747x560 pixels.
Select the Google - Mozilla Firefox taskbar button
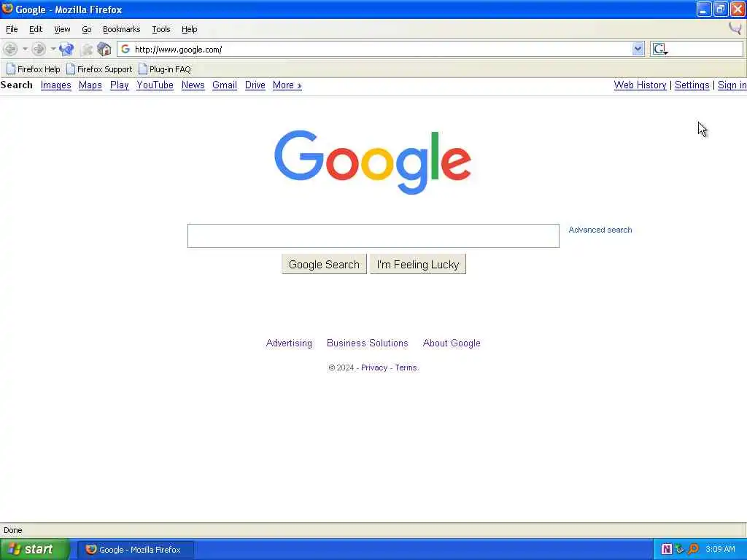[135, 550]
